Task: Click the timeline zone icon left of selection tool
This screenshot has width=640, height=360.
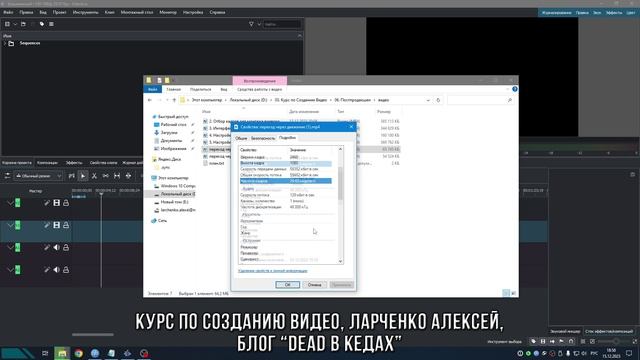Action: [72, 176]
